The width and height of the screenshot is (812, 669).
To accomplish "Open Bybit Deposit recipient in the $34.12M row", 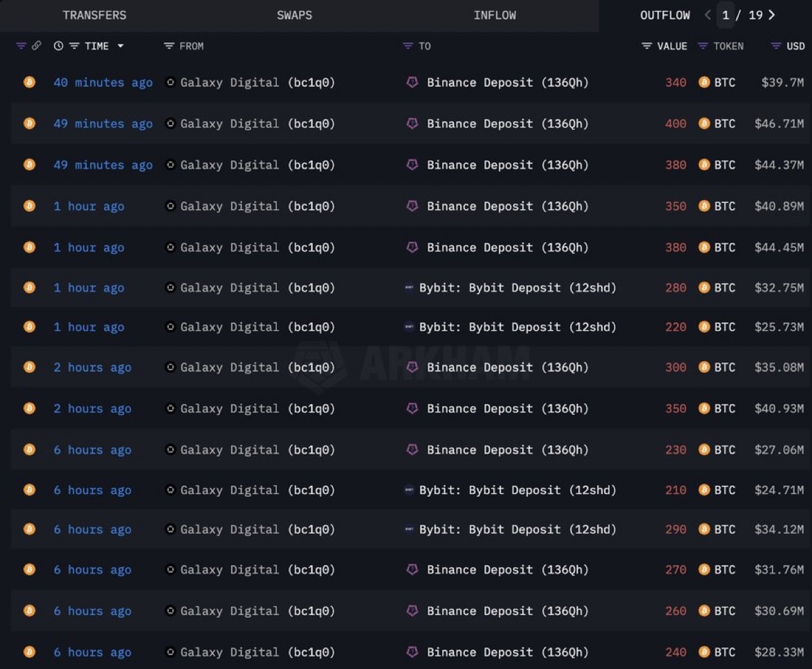I will click(x=518, y=530).
